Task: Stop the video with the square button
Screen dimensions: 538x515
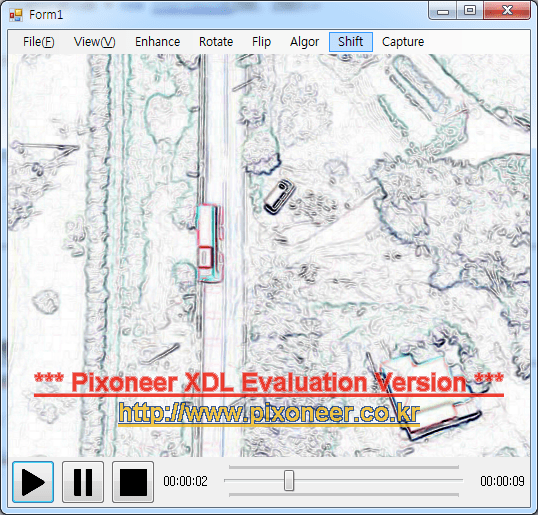Action: [x=133, y=482]
